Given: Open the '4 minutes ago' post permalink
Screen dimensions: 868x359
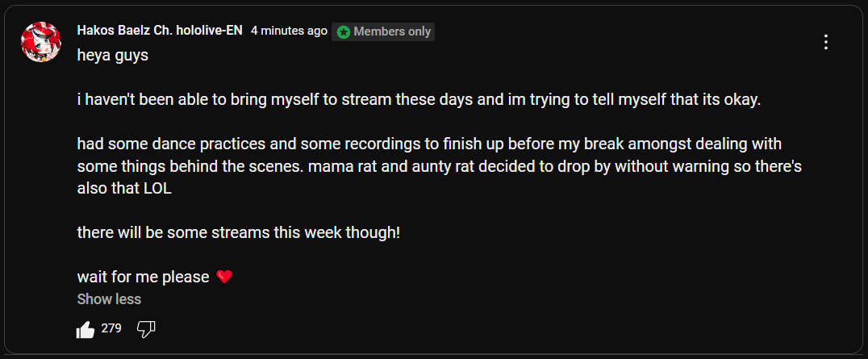Looking at the screenshot, I should [289, 31].
